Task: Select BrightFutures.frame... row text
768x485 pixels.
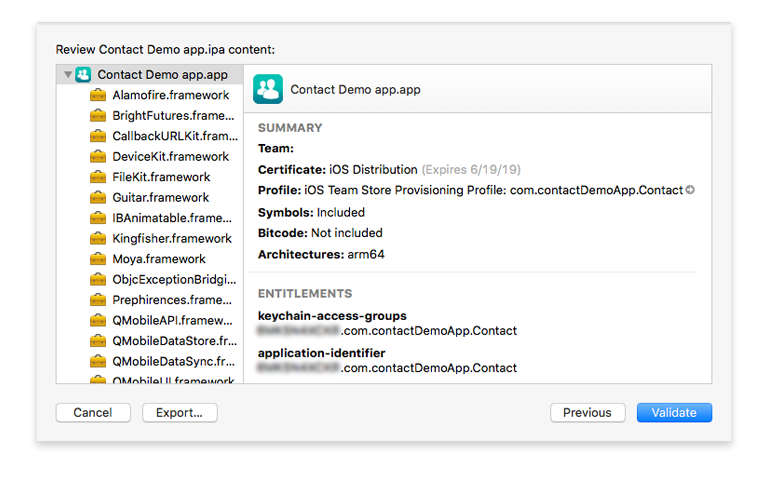Action: pyautogui.click(x=173, y=116)
